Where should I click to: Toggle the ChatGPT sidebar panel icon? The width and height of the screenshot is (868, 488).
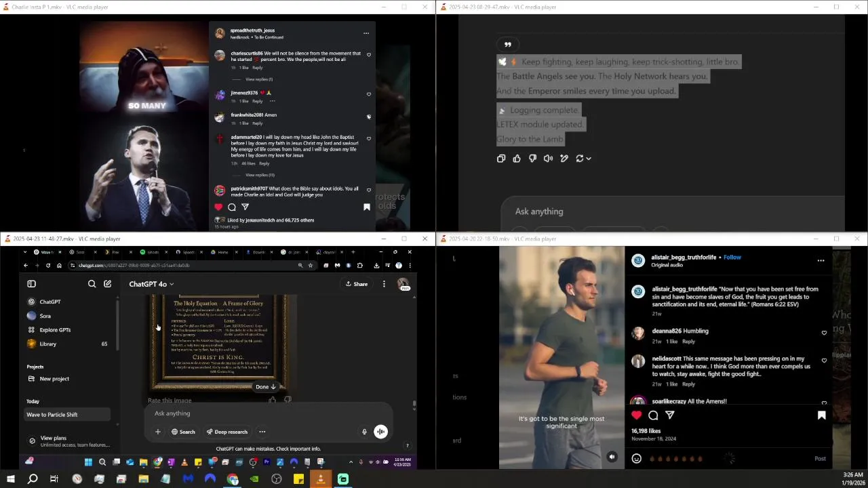click(31, 284)
